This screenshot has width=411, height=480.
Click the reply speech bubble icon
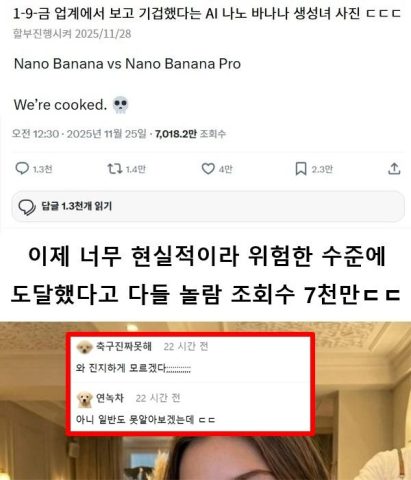(x=22, y=168)
